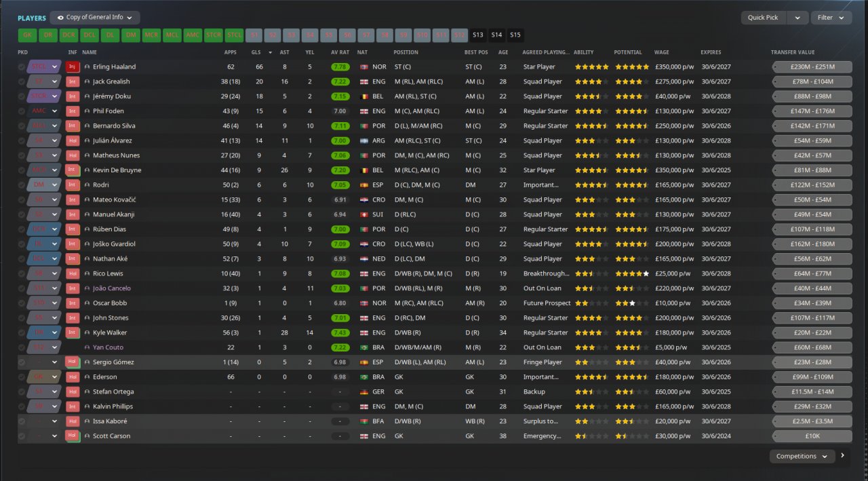Click the next arrow beside Competitions
Image resolution: width=868 pixels, height=481 pixels.
[x=843, y=456]
